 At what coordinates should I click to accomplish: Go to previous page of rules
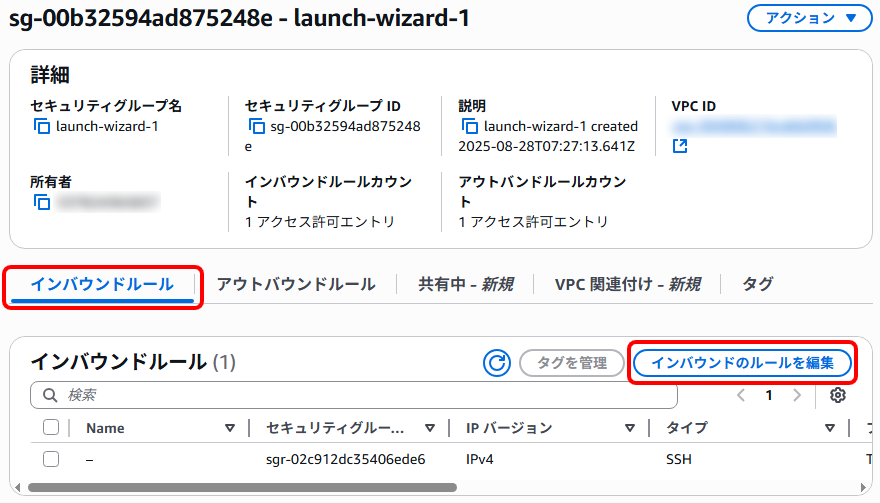click(741, 395)
